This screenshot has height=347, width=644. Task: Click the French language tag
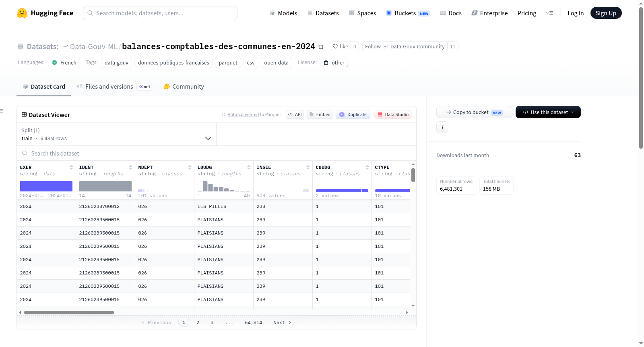pos(64,62)
